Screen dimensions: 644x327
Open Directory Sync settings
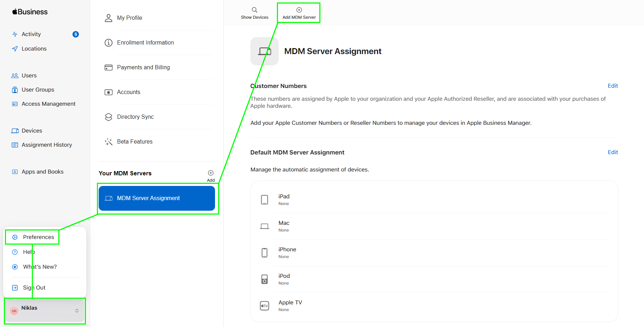pyautogui.click(x=135, y=117)
